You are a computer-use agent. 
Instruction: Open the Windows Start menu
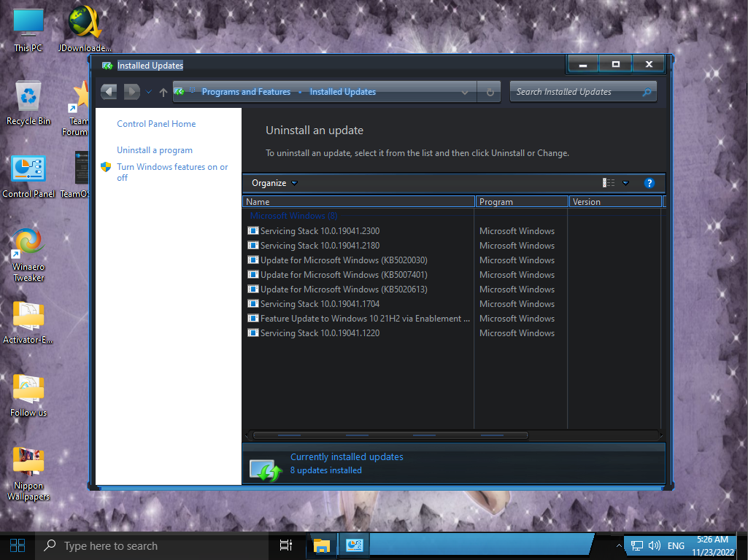[x=18, y=545]
